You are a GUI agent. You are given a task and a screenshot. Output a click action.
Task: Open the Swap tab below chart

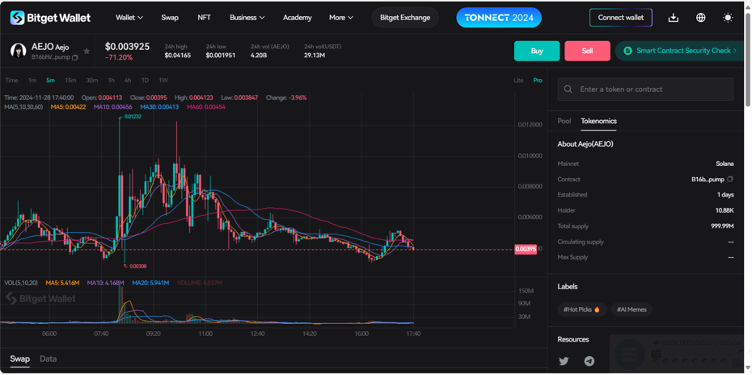(20, 359)
